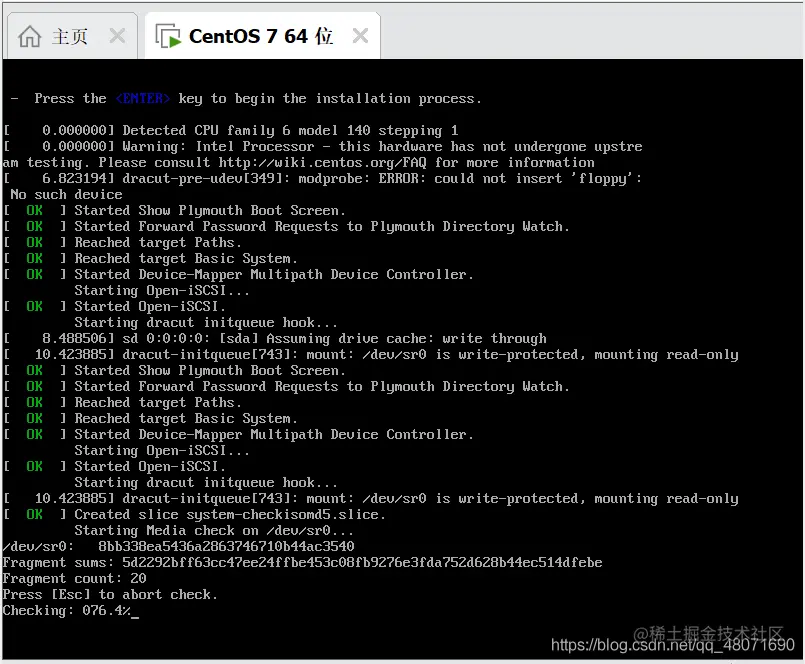
Task: Click 'Detected CPU family 6 model 140' line
Action: pyautogui.click(x=231, y=130)
